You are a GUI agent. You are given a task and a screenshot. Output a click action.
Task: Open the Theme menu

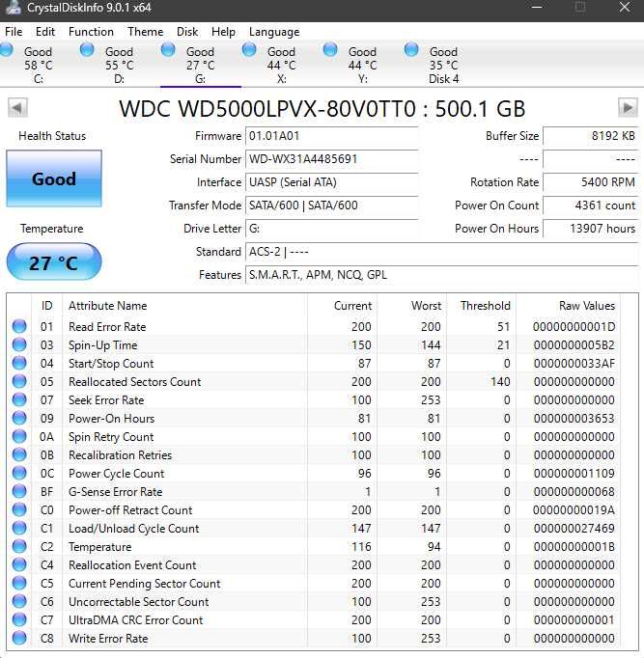point(145,32)
